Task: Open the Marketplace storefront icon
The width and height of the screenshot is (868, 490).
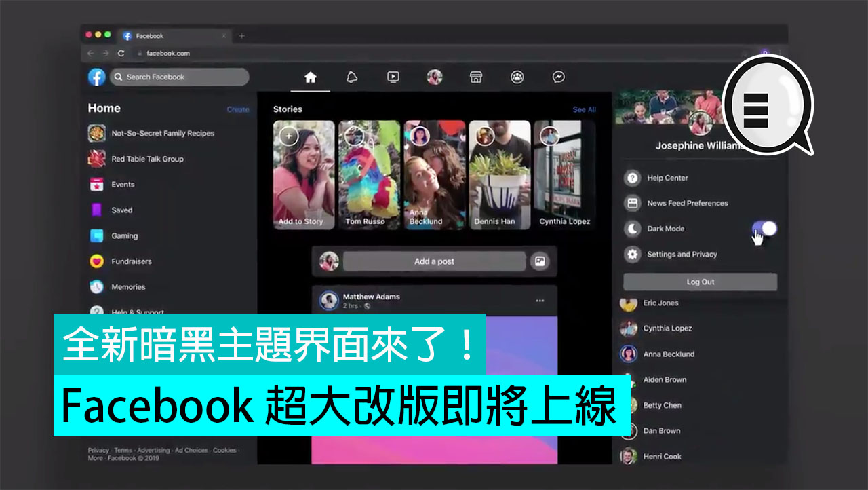Action: coord(476,77)
